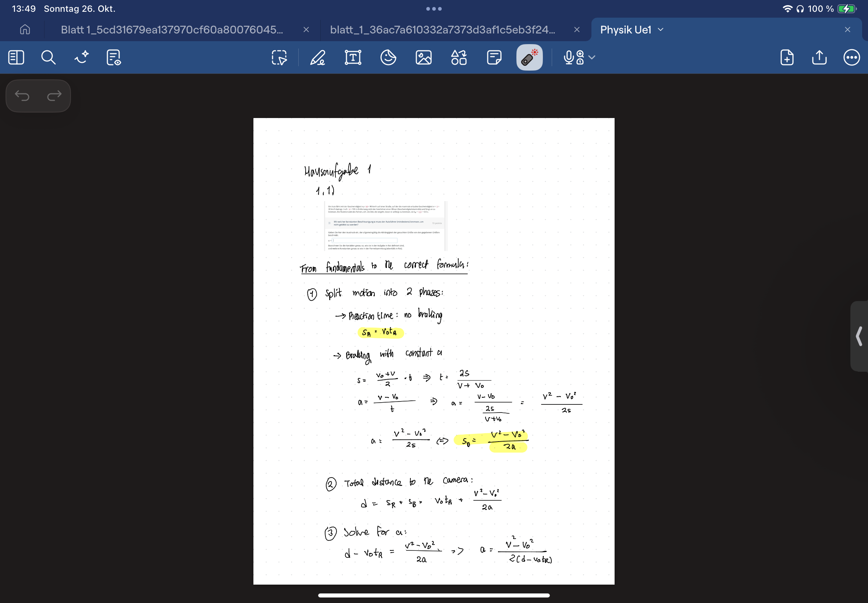This screenshot has height=603, width=868.
Task: Select the Text box tool
Action: coord(353,58)
